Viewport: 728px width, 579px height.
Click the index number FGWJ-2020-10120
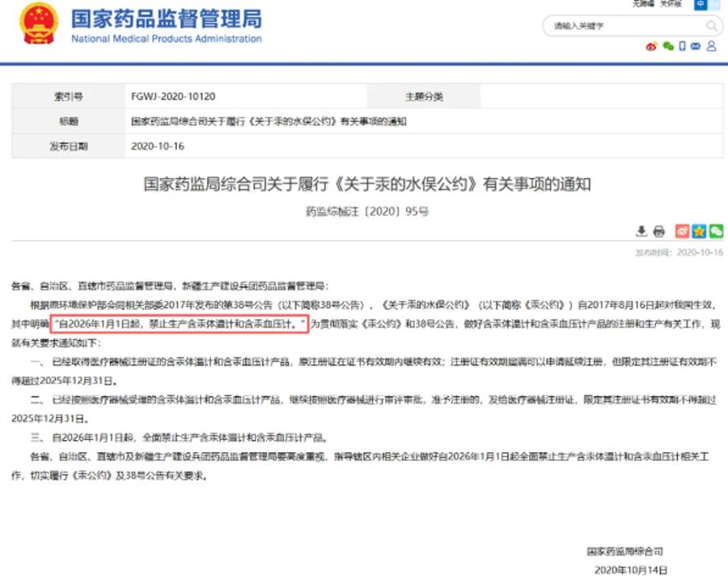coord(173,96)
